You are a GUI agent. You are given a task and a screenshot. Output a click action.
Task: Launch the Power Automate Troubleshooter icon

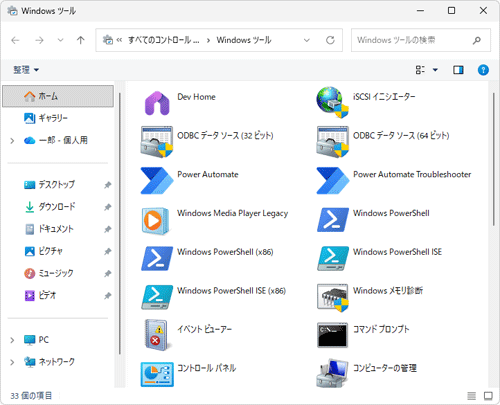(333, 180)
